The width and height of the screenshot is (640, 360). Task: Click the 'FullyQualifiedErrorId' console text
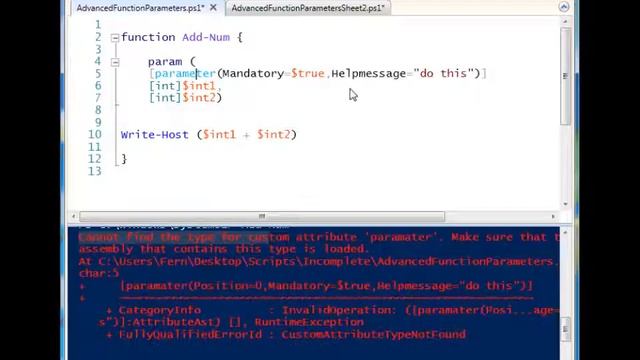(190, 335)
